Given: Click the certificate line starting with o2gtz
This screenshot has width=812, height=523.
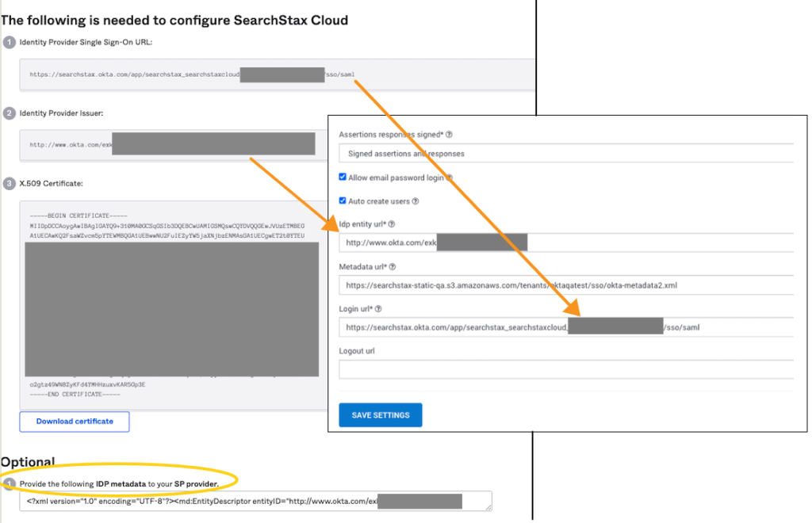Looking at the screenshot, I should (87, 384).
